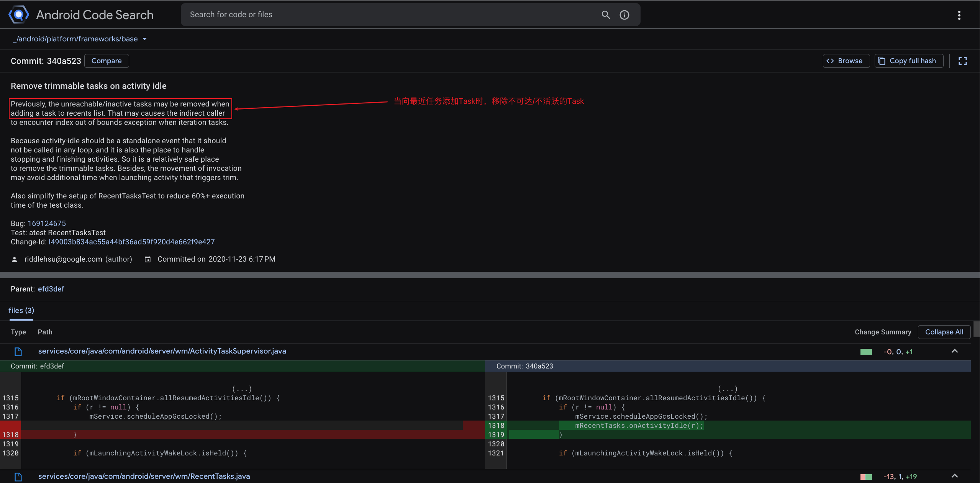Image resolution: width=980 pixels, height=483 pixels.
Task: Click the Commit: efd3def diff pane header
Action: click(243, 366)
